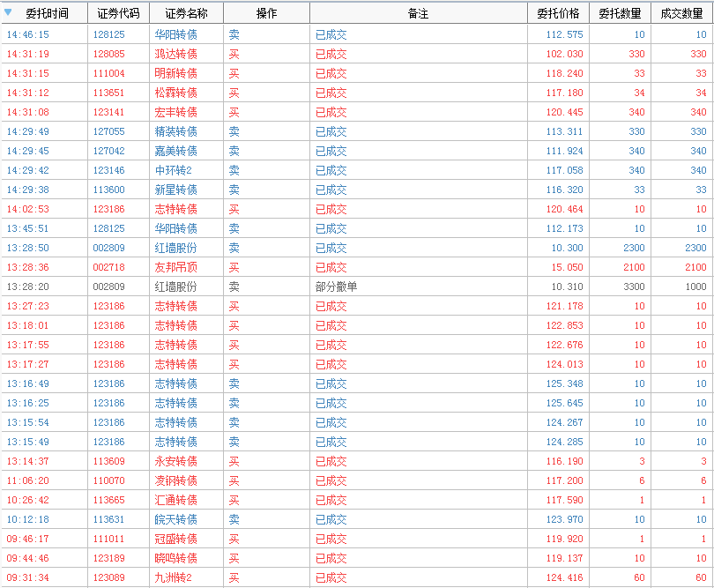Click 红墙股份 in the 13:28:50 row
The height and width of the screenshot is (588, 714).
click(175, 248)
